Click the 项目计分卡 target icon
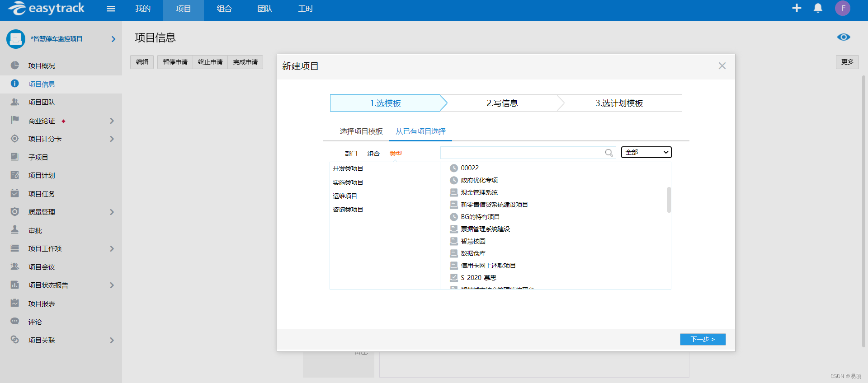 (x=15, y=139)
